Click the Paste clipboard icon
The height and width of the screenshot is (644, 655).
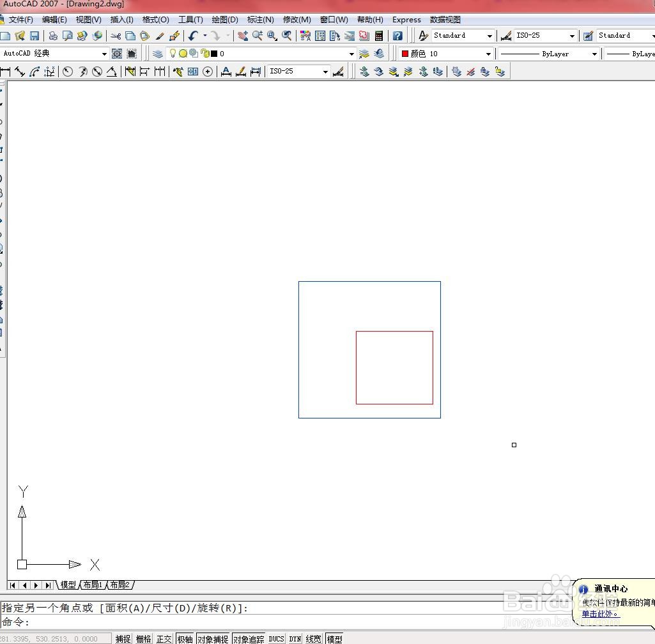(x=144, y=36)
